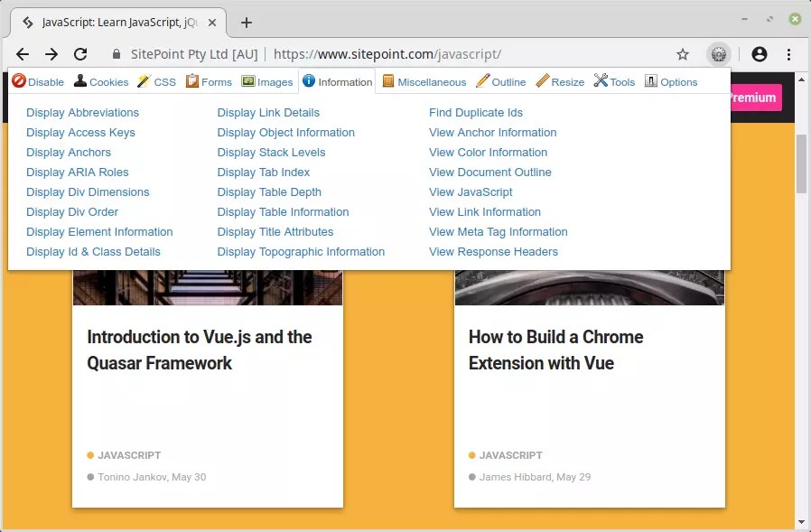Click the Disable icon on the Web Developer toolbar
The image size is (811, 532).
tap(19, 81)
